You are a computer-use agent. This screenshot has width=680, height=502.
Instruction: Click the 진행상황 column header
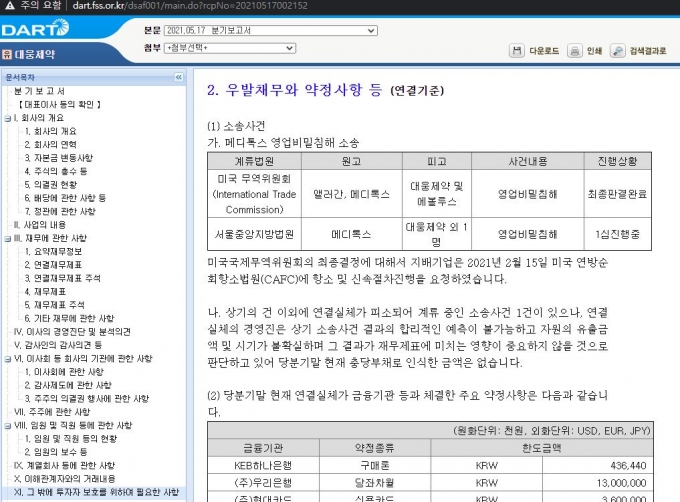click(617, 161)
